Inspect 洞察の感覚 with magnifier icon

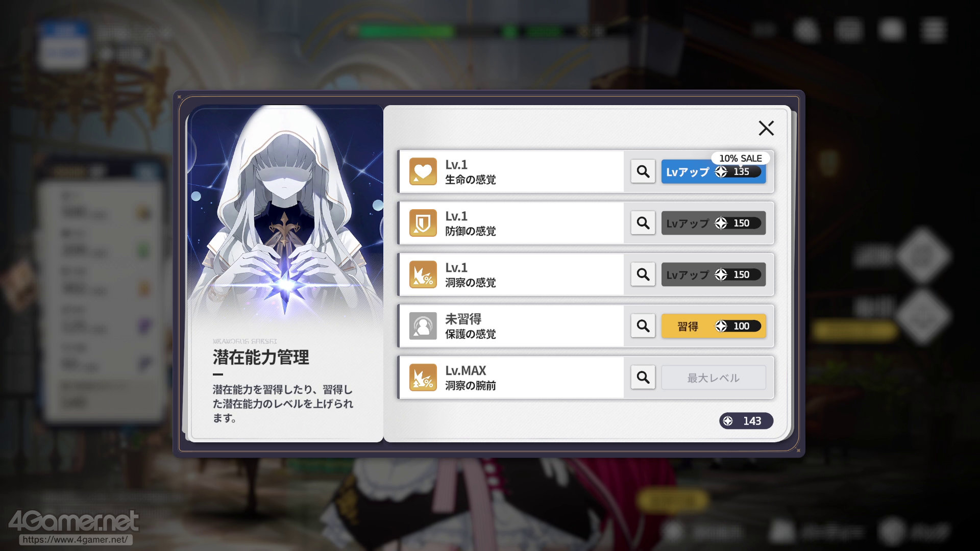[x=643, y=274]
